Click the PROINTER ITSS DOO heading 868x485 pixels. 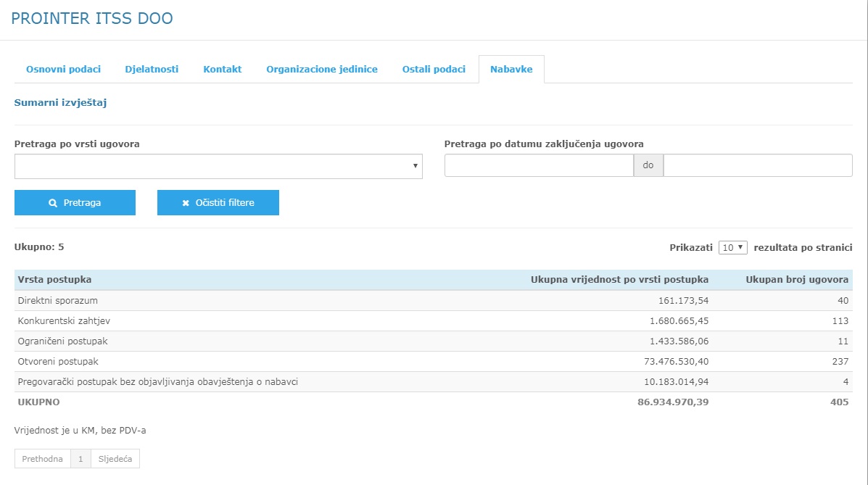[x=92, y=18]
